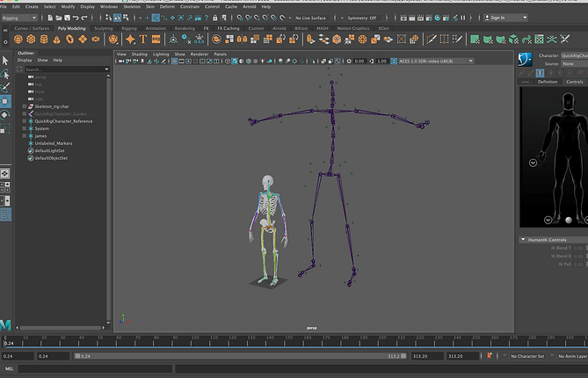Toggle wireframe on shaded in viewport toolbar
Image resolution: width=588 pixels, height=378 pixels.
pos(249,62)
